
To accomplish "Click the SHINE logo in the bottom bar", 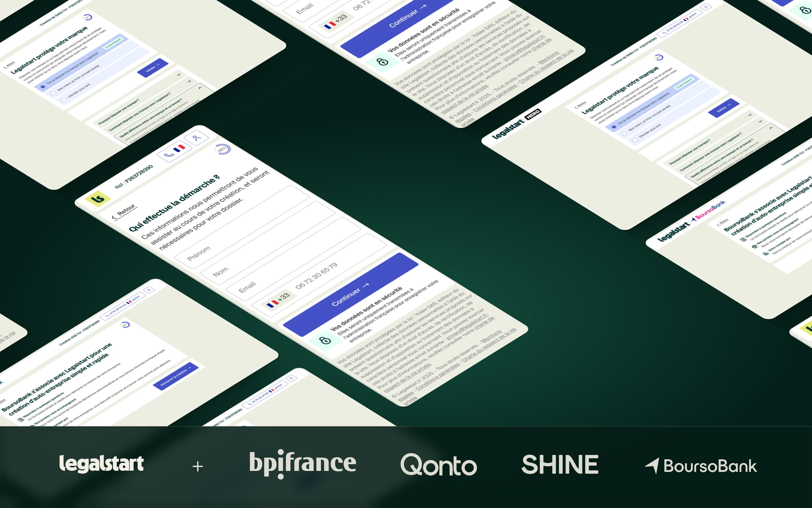I will pyautogui.click(x=560, y=465).
